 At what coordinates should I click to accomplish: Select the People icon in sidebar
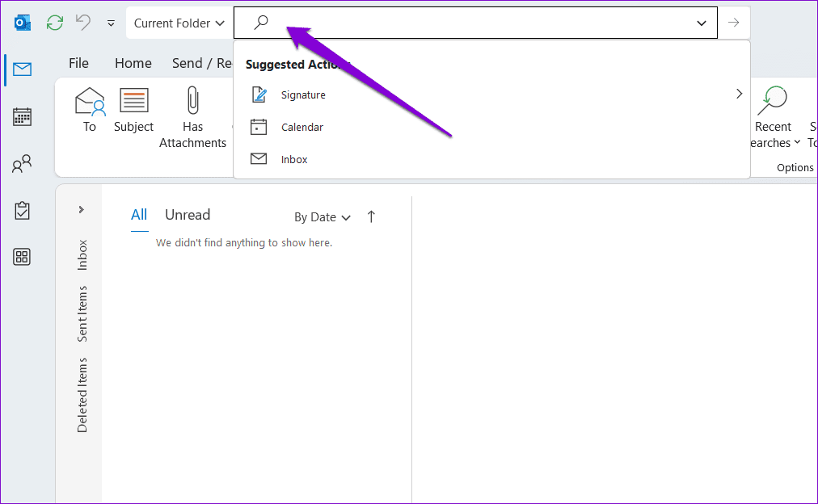pyautogui.click(x=22, y=163)
